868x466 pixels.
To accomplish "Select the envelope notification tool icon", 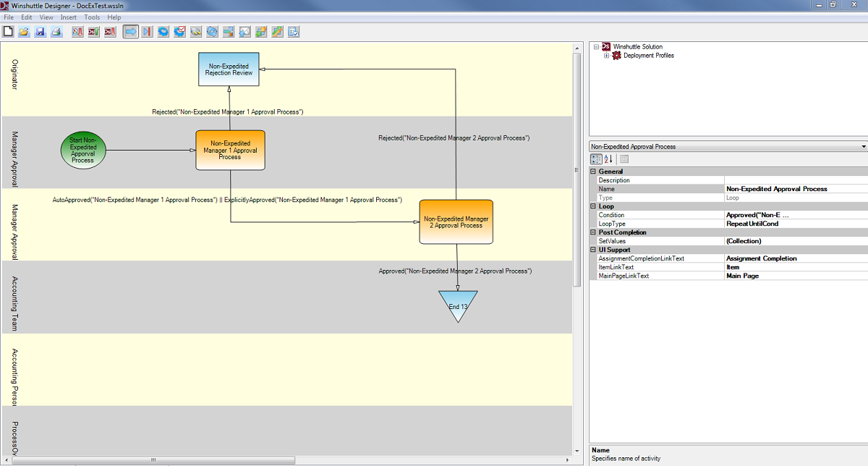I will [x=244, y=32].
